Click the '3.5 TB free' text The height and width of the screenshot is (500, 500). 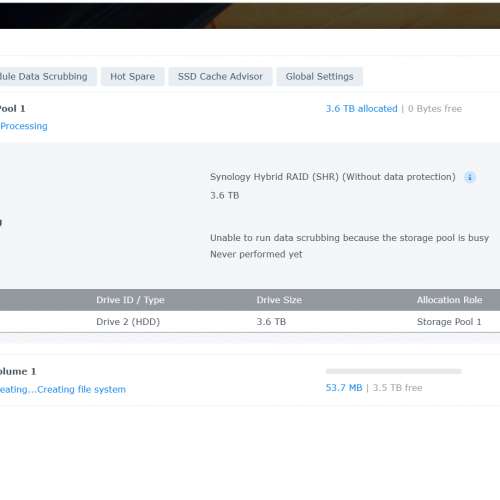(397, 388)
